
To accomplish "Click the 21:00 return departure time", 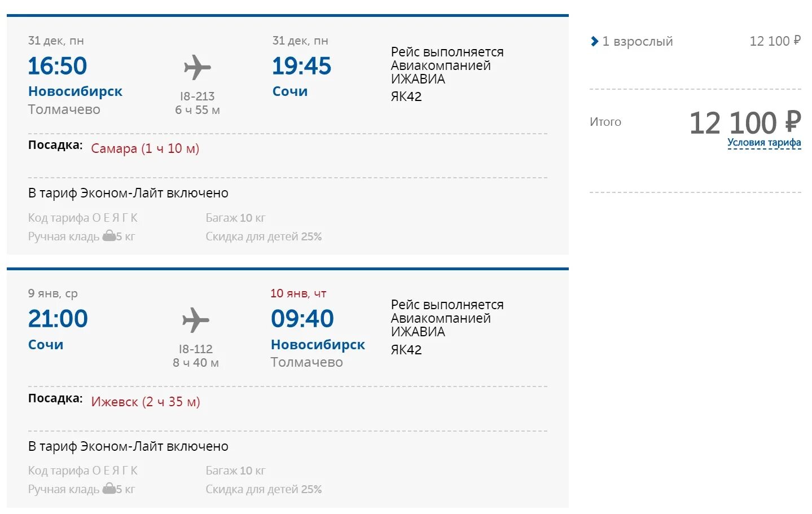I will click(x=58, y=319).
